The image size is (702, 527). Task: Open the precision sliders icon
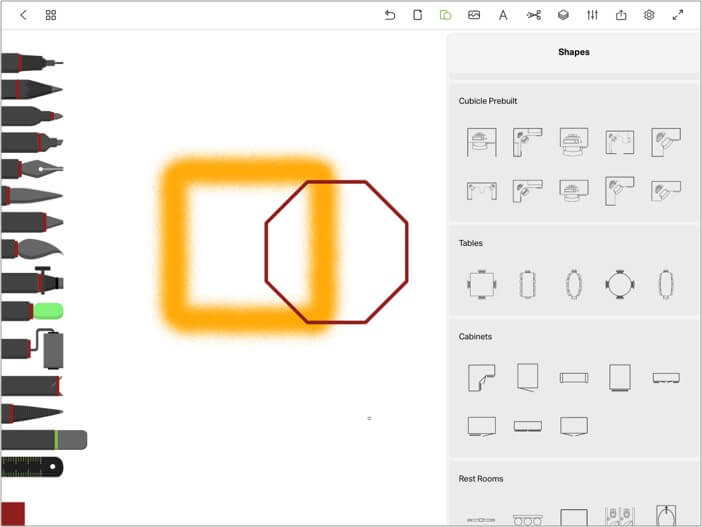click(592, 15)
